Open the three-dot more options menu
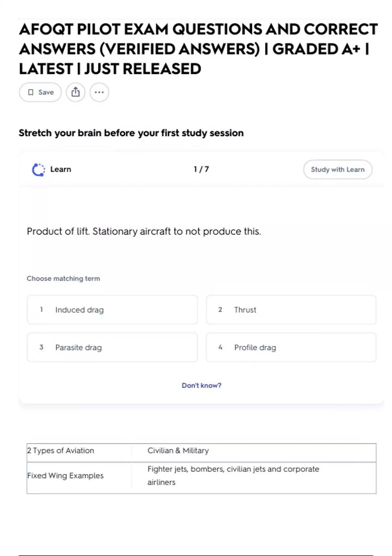The width and height of the screenshot is (392, 556). pyautogui.click(x=99, y=92)
